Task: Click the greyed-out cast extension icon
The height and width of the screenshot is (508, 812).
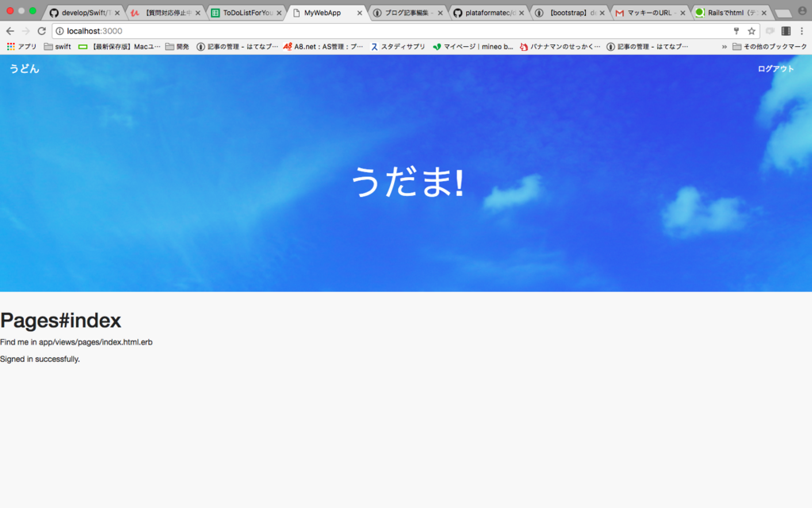Action: pyautogui.click(x=770, y=31)
